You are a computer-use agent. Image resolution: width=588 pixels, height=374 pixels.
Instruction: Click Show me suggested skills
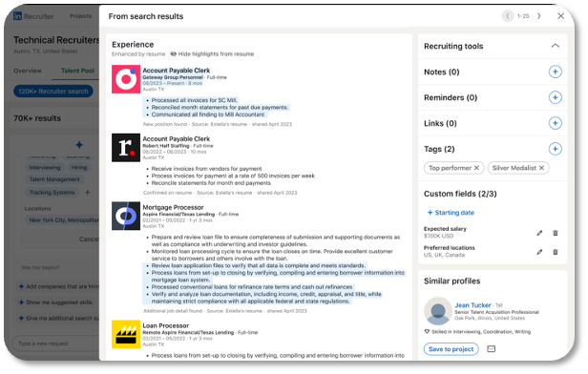55,302
